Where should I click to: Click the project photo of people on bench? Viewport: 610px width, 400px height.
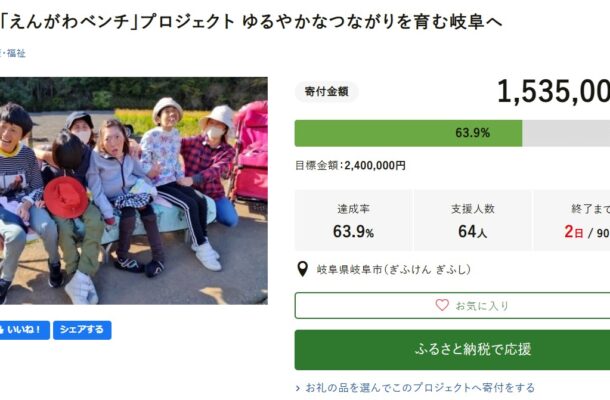pos(133,191)
